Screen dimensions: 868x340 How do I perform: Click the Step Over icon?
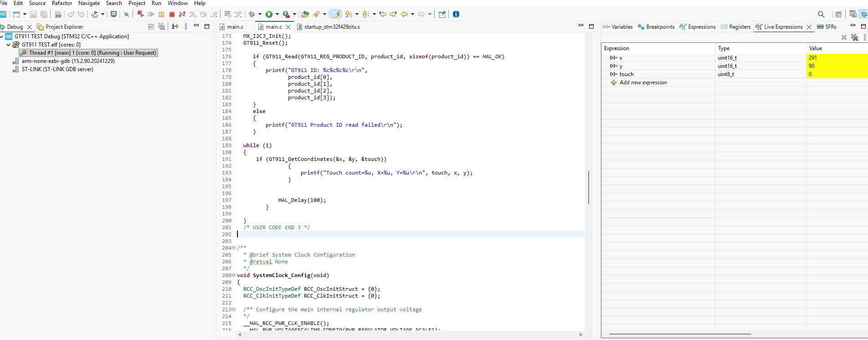point(203,14)
